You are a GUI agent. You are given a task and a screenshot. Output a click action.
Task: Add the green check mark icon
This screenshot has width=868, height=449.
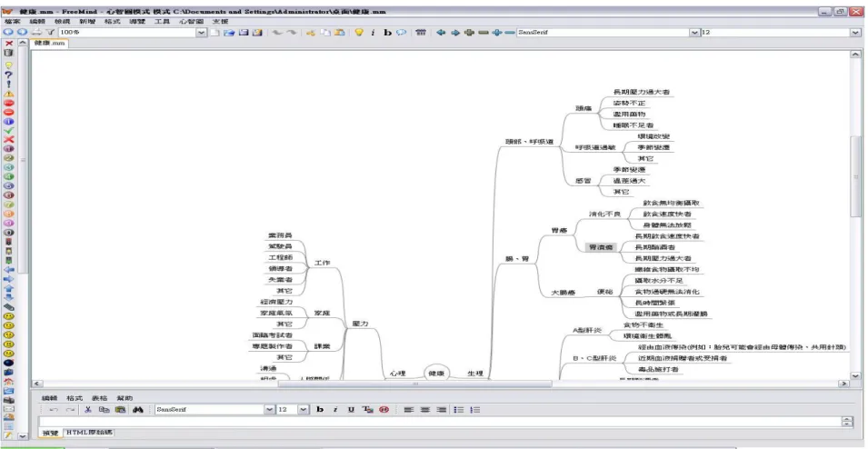coord(9,131)
